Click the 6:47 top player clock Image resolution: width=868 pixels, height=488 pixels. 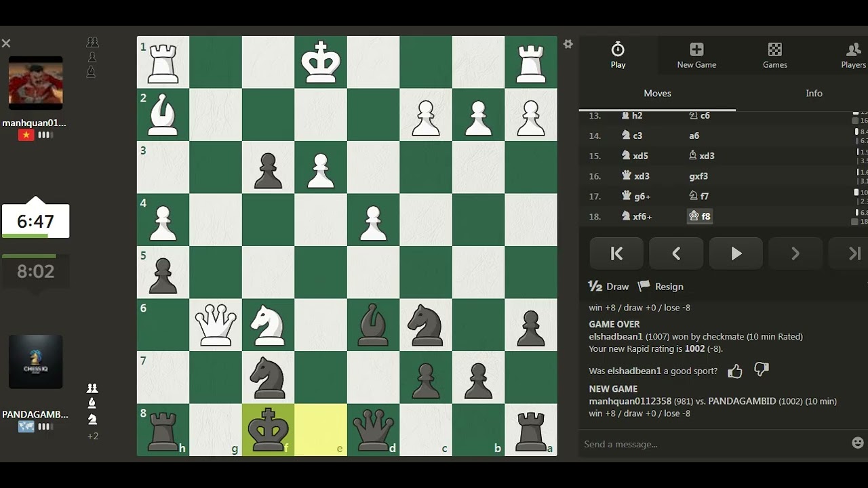pos(35,221)
